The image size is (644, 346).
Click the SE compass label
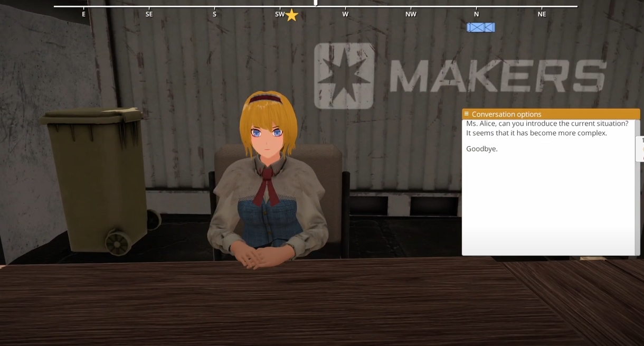tap(149, 14)
